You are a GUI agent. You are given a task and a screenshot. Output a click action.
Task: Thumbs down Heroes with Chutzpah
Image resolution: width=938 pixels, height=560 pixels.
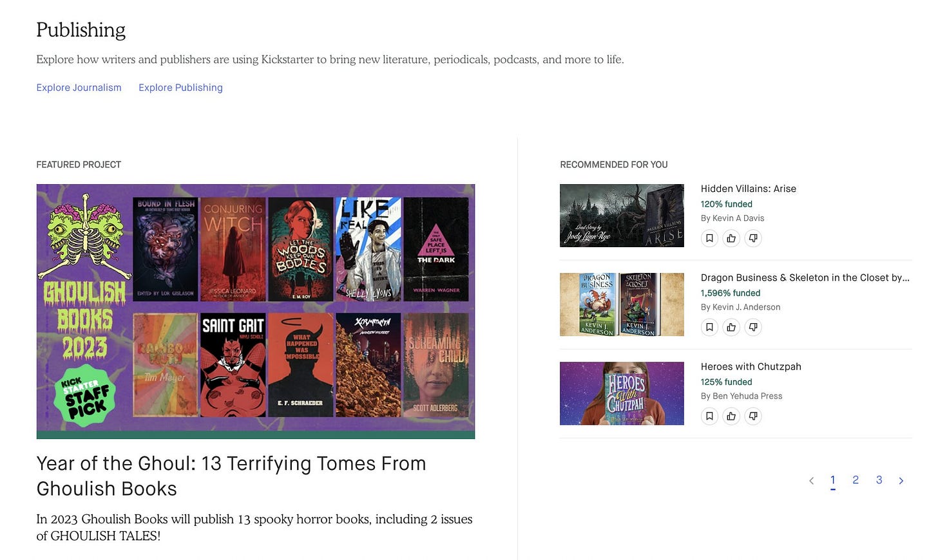753,416
